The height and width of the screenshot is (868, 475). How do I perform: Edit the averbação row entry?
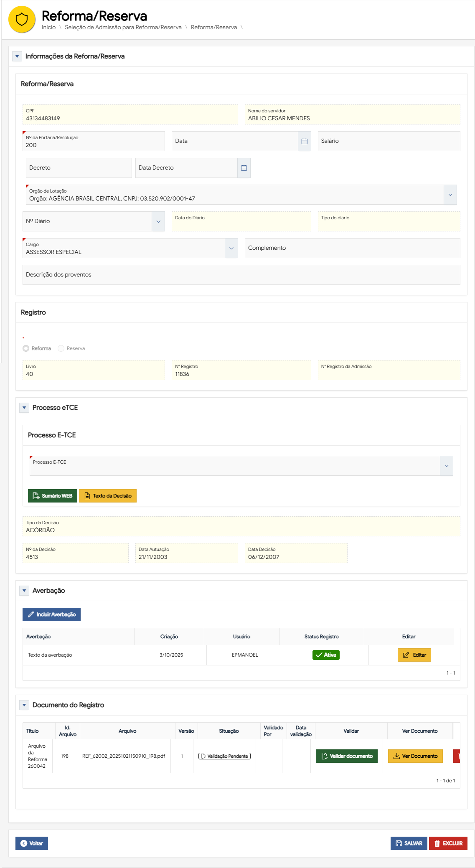(x=414, y=655)
